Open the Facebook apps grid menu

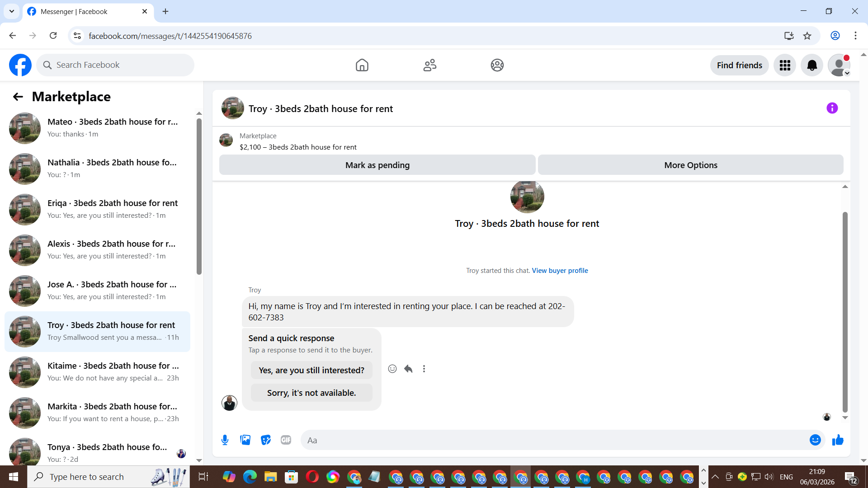click(785, 66)
